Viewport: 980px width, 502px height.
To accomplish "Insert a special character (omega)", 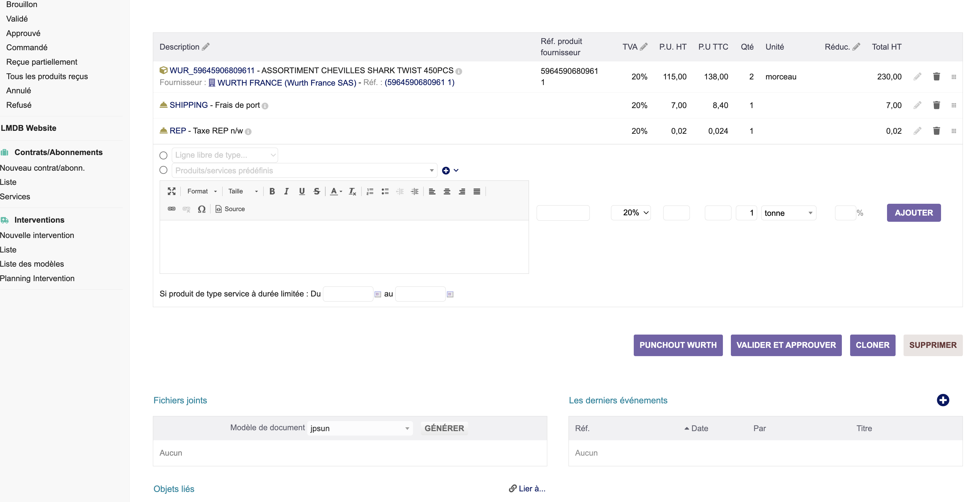I will tap(202, 209).
